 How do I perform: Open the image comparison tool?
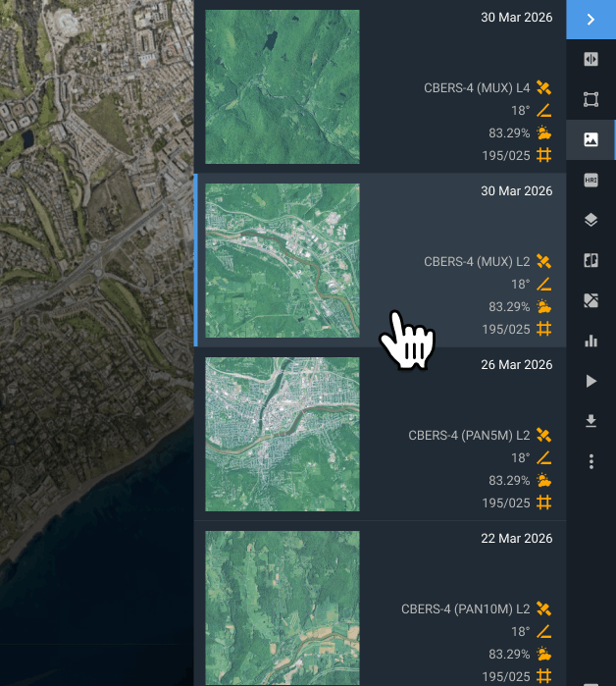pos(590,260)
